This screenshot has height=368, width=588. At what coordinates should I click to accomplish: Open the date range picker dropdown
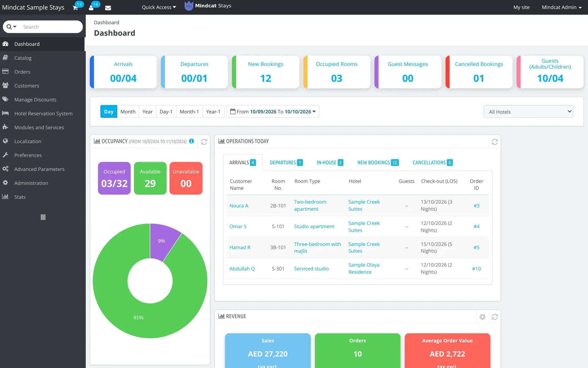(273, 112)
